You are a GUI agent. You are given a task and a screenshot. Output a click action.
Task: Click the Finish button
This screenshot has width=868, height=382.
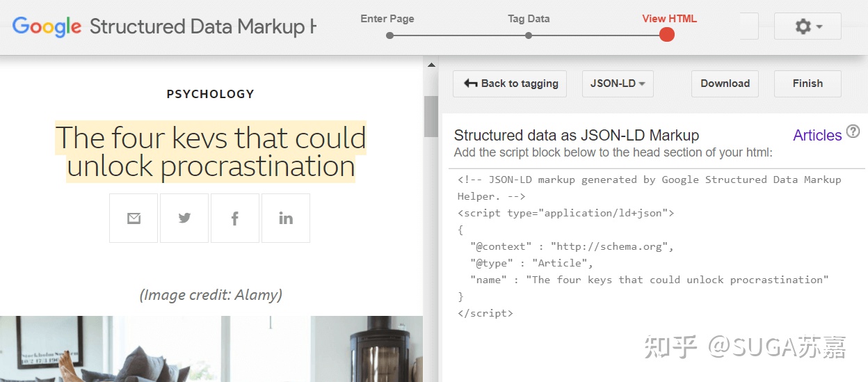(x=807, y=83)
